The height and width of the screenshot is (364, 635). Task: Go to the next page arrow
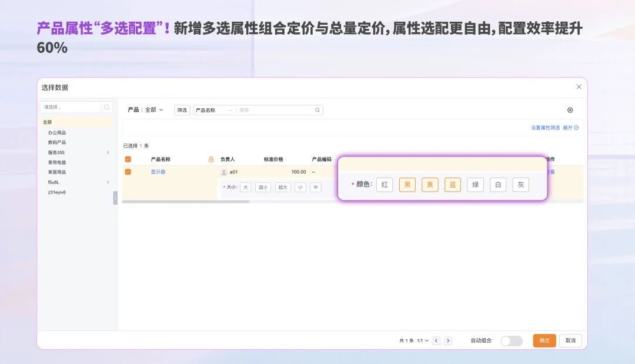(x=449, y=340)
